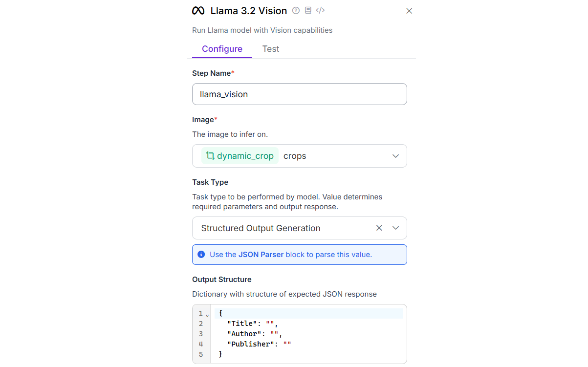Click the Step Name input field
Viewport: 588px width, 367px height.
point(299,94)
